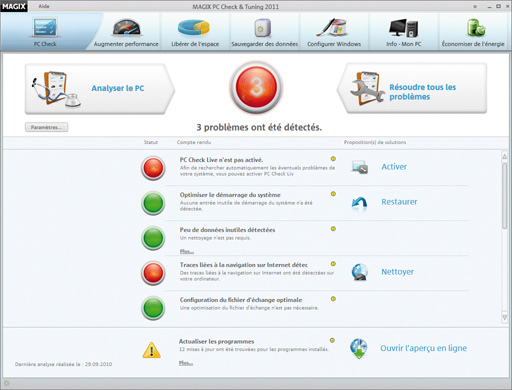Image resolution: width=512 pixels, height=390 pixels.
Task: Click the yellow info dot for Peu de données inutiles
Action: coord(333,229)
